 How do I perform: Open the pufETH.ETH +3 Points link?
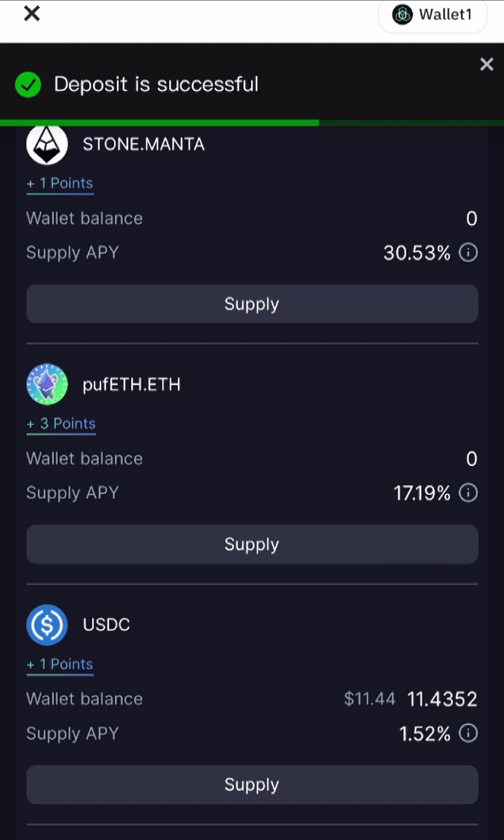click(x=61, y=424)
